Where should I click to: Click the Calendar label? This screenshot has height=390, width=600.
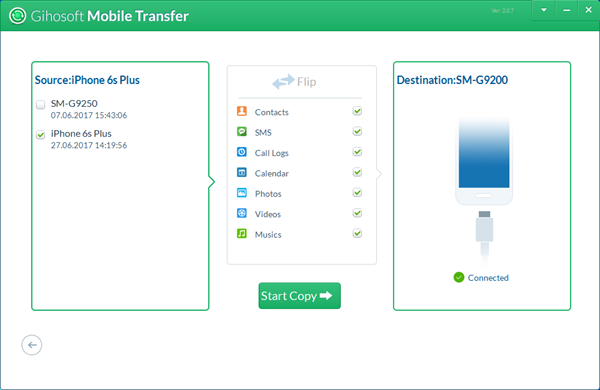[x=272, y=173]
